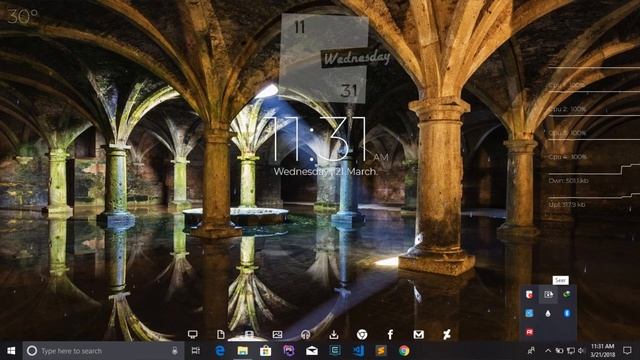Open the Downloads dock icon

pyautogui.click(x=333, y=335)
